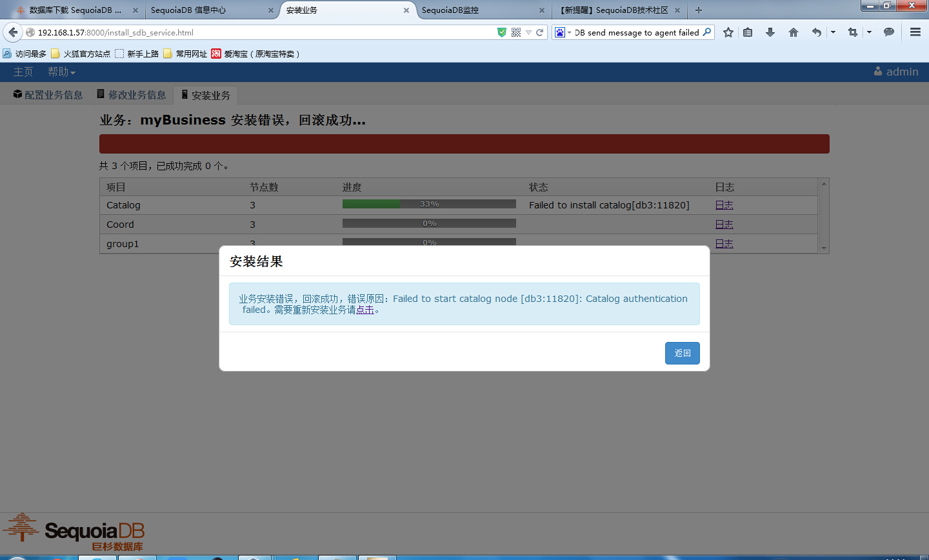Click the Catalog 33% progress bar

point(429,204)
